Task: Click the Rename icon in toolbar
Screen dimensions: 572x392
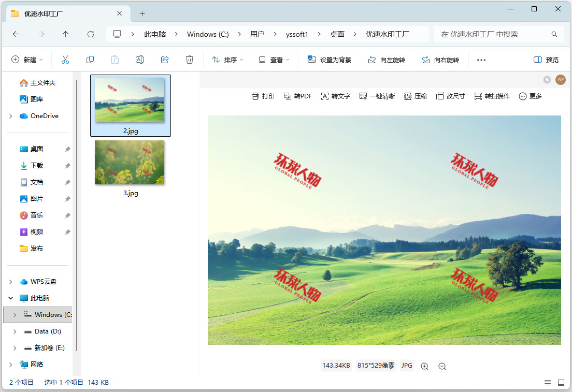Action: click(140, 60)
